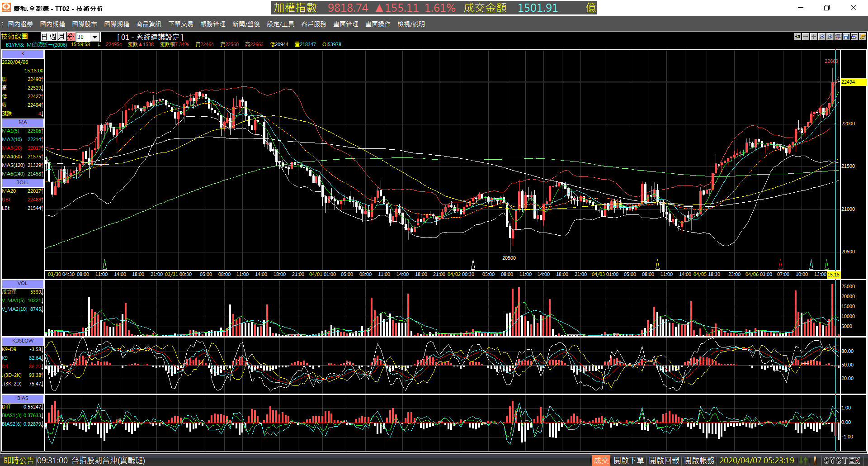Open the 設定/工具 menu
The height and width of the screenshot is (466, 868).
pyautogui.click(x=280, y=24)
